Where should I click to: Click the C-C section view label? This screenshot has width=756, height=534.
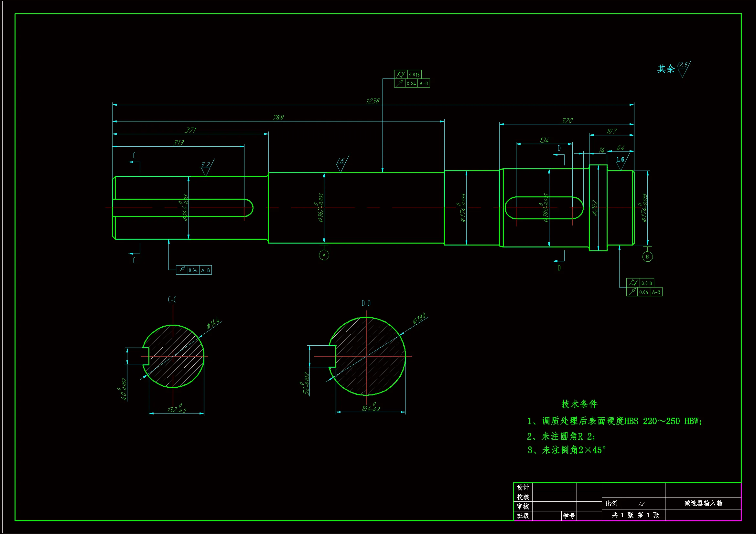[x=172, y=299]
